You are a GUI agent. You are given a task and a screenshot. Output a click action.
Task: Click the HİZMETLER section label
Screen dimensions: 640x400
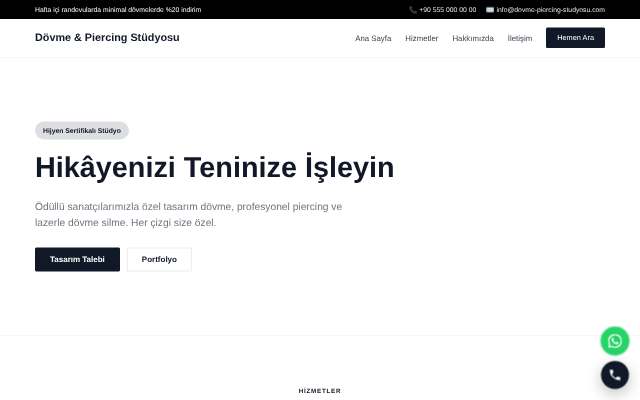(320, 391)
